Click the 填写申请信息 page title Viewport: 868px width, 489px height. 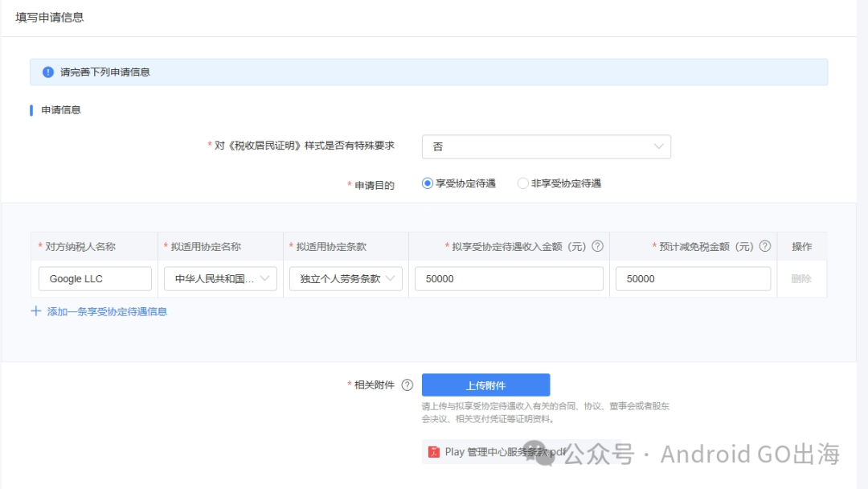[50, 17]
